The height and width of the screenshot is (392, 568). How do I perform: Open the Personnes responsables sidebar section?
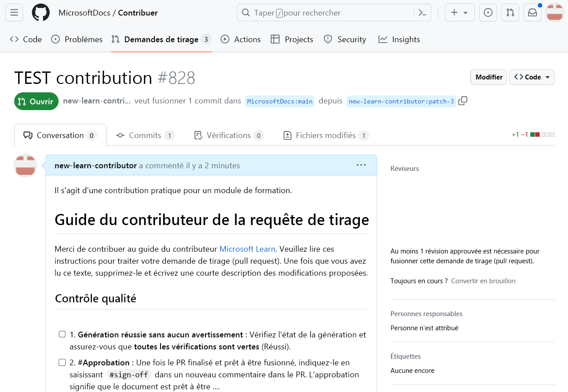tap(426, 314)
